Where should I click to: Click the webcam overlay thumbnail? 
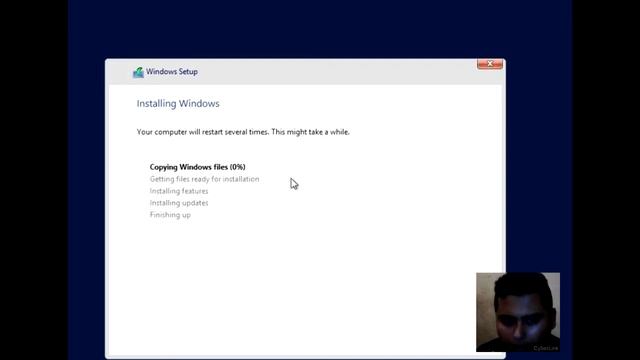click(518, 312)
